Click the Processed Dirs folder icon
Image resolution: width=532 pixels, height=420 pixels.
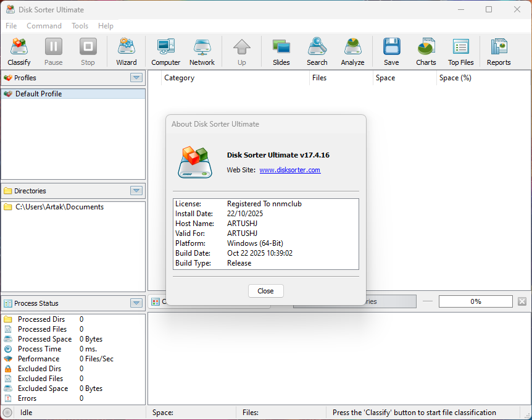8,319
